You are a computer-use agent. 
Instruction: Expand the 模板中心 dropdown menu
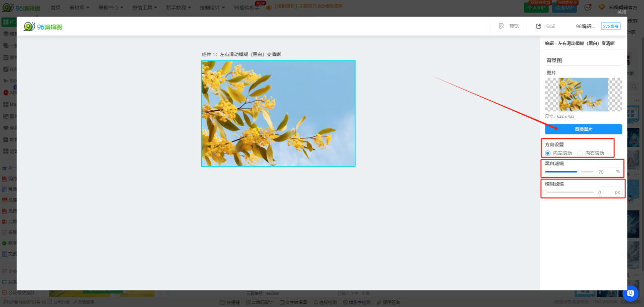point(111,8)
